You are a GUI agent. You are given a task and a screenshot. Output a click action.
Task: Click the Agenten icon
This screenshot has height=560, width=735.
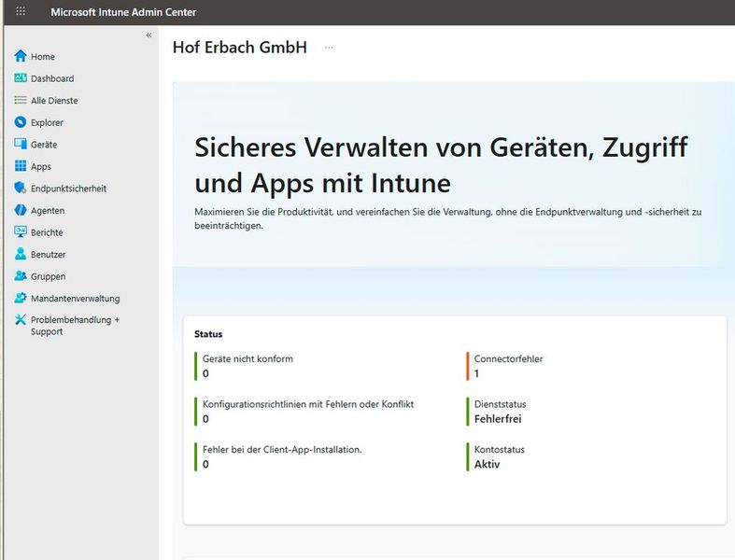(x=21, y=210)
